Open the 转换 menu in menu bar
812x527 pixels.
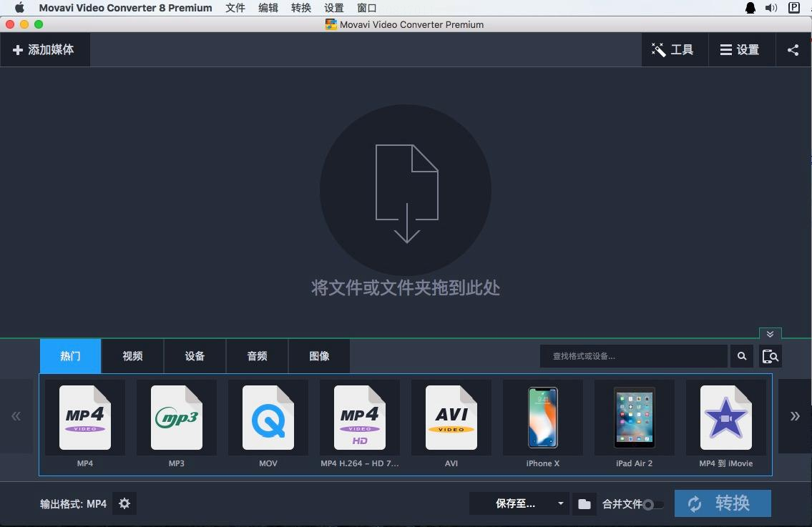[x=301, y=8]
